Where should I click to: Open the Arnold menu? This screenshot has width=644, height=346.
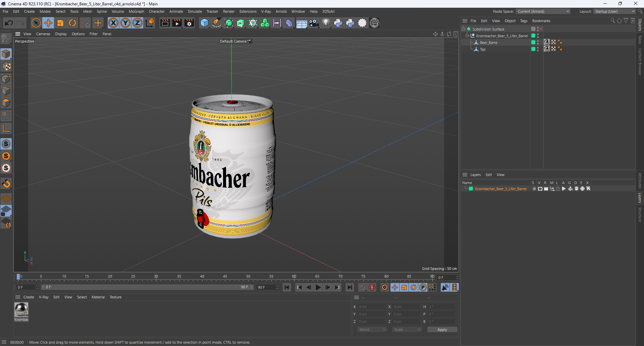click(x=281, y=11)
